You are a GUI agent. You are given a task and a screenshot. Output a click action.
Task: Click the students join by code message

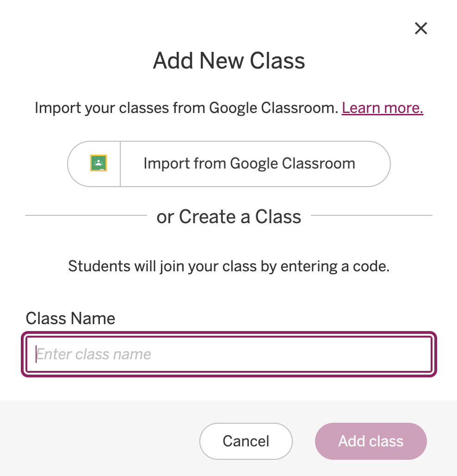228,266
